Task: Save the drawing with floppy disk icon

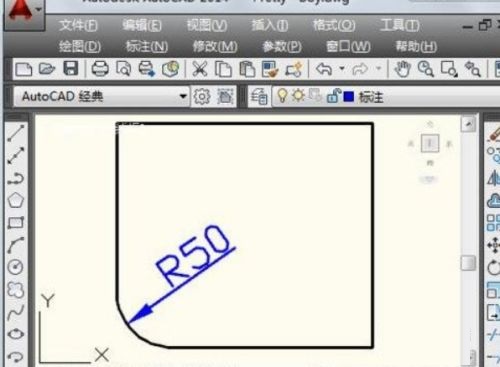Action: click(71, 69)
